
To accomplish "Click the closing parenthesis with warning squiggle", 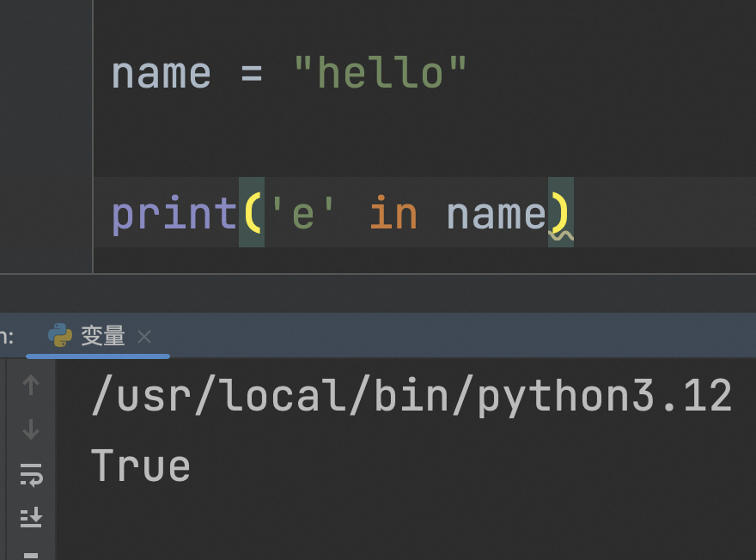I will 561,212.
